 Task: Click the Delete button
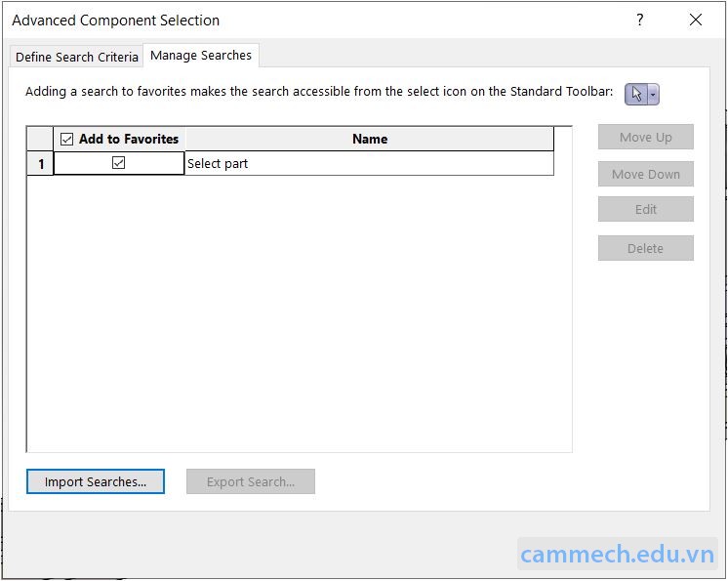(x=645, y=248)
